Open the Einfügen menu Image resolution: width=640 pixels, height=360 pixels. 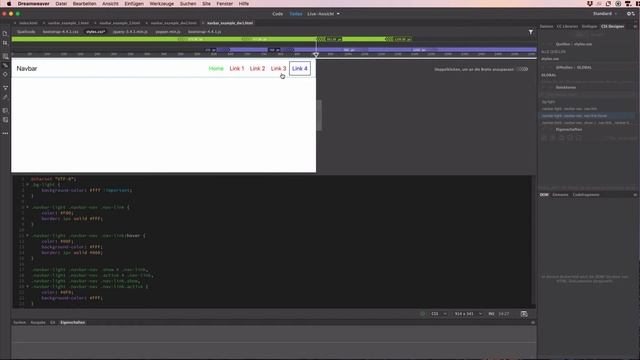coord(134,4)
